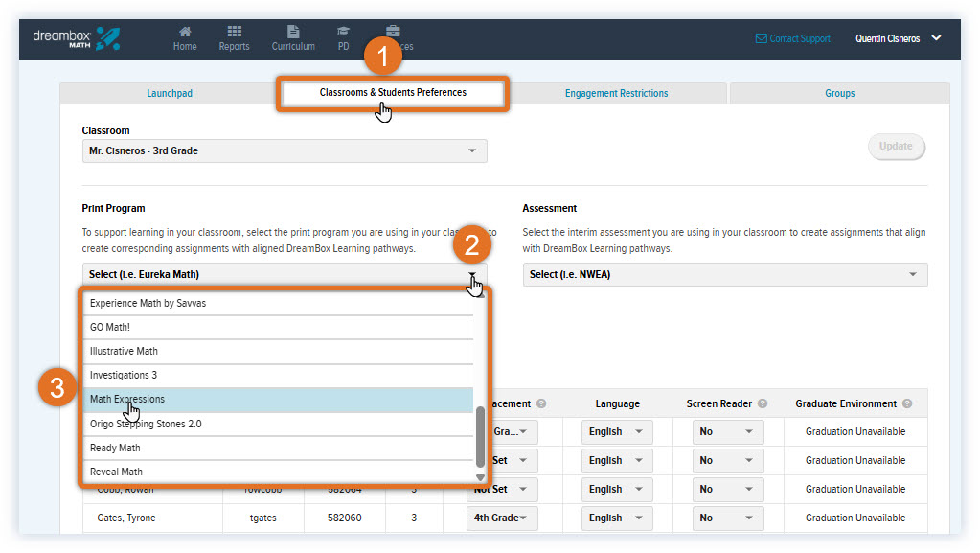Click the Placement help question-mark icon

click(x=541, y=403)
